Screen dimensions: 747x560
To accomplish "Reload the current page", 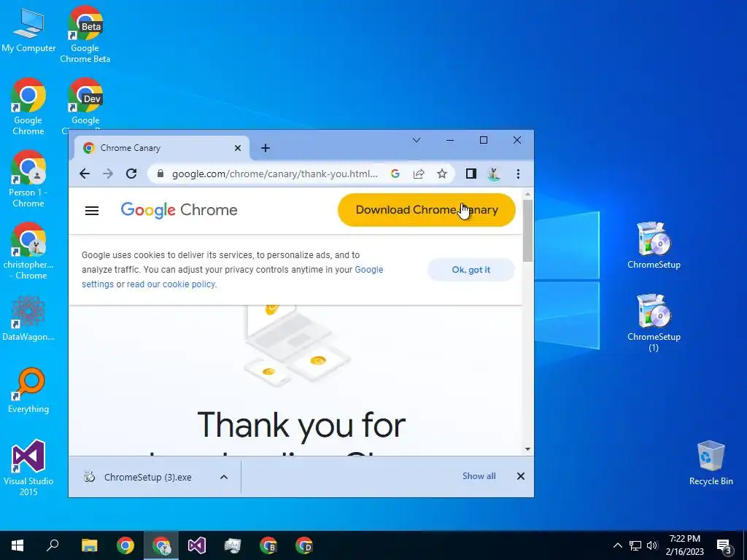I will (131, 174).
